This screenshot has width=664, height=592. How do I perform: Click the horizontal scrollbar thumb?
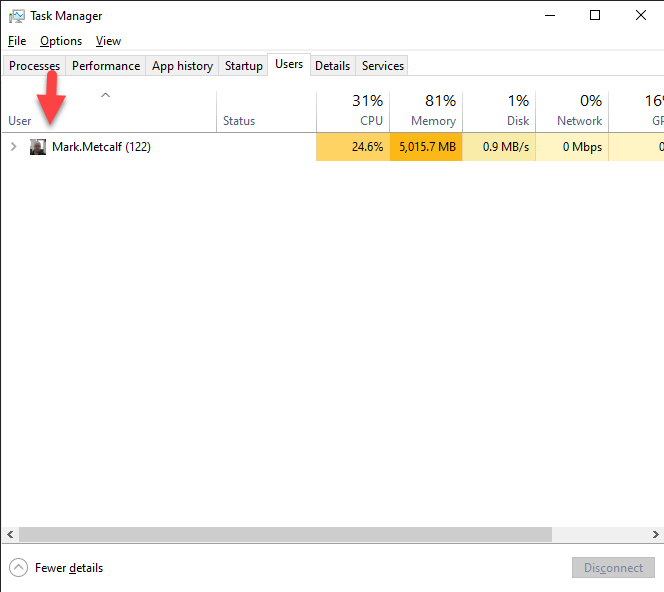click(x=285, y=534)
